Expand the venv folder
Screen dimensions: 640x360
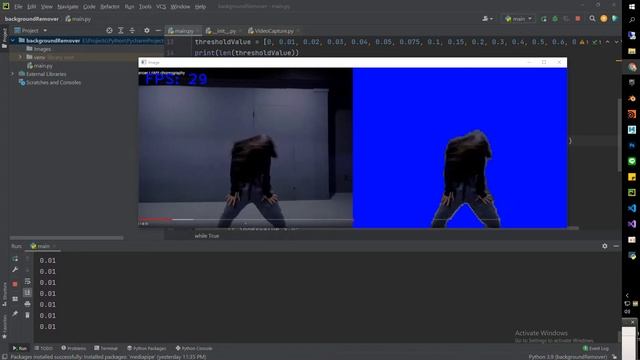pos(20,57)
